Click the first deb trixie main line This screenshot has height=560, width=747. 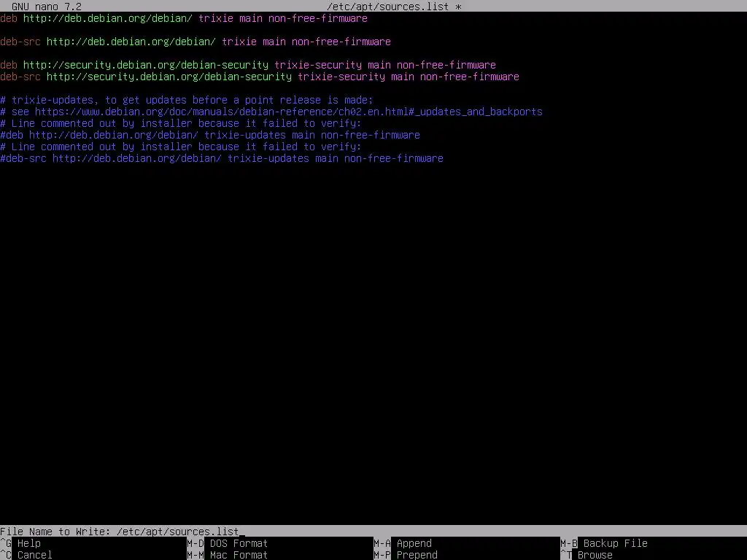coord(184,18)
